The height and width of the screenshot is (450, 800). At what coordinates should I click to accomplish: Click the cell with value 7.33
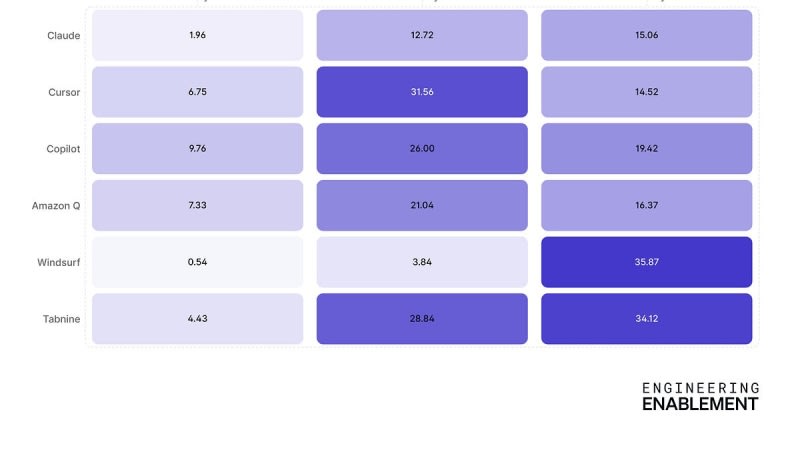pyautogui.click(x=197, y=205)
